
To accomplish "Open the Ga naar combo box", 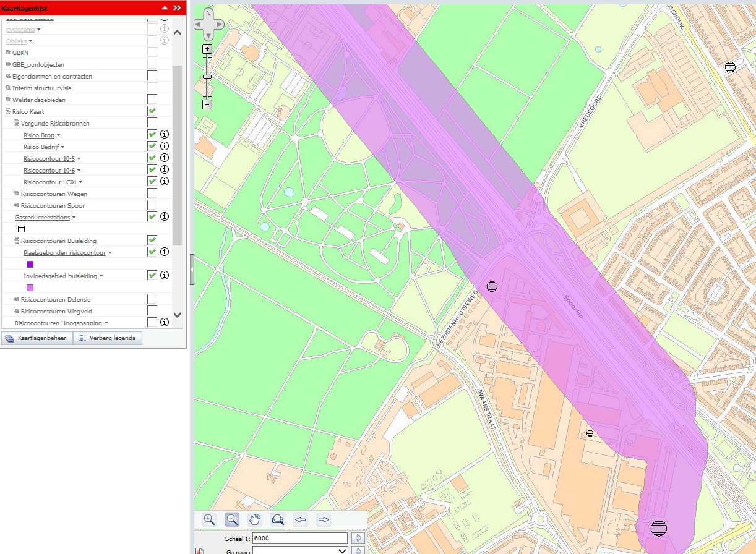I will point(300,550).
